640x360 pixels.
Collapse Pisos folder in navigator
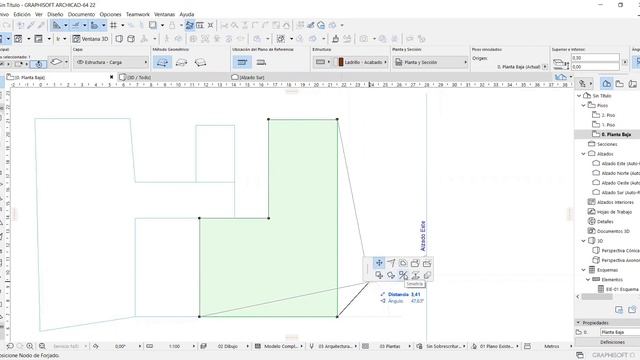click(x=584, y=105)
